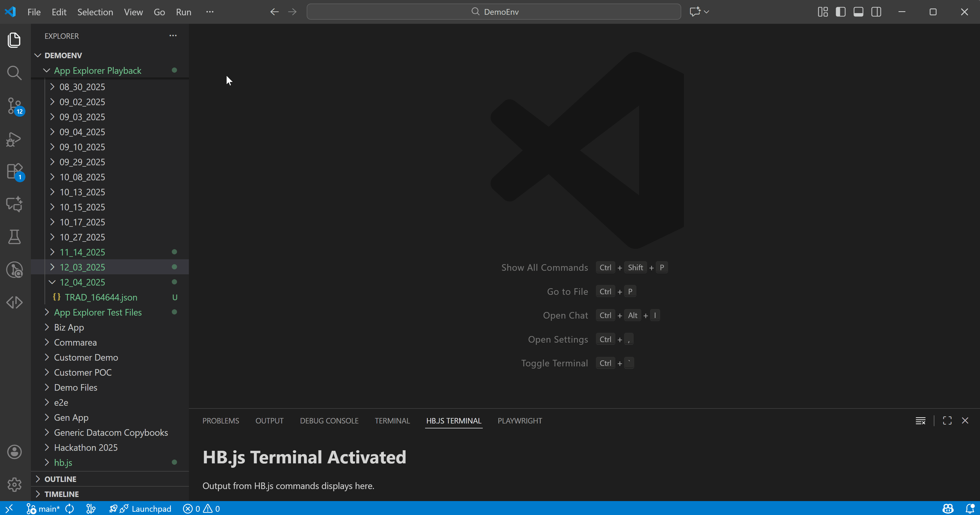Click the Manage gear icon
Image resolution: width=980 pixels, height=515 pixels.
pyautogui.click(x=14, y=484)
